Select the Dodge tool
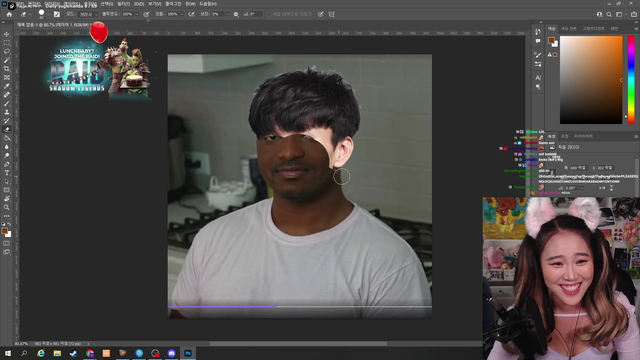 point(7,156)
